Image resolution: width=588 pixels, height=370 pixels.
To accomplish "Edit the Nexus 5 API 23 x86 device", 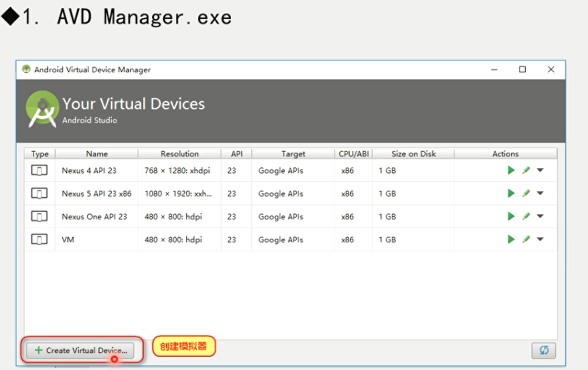I will [526, 193].
